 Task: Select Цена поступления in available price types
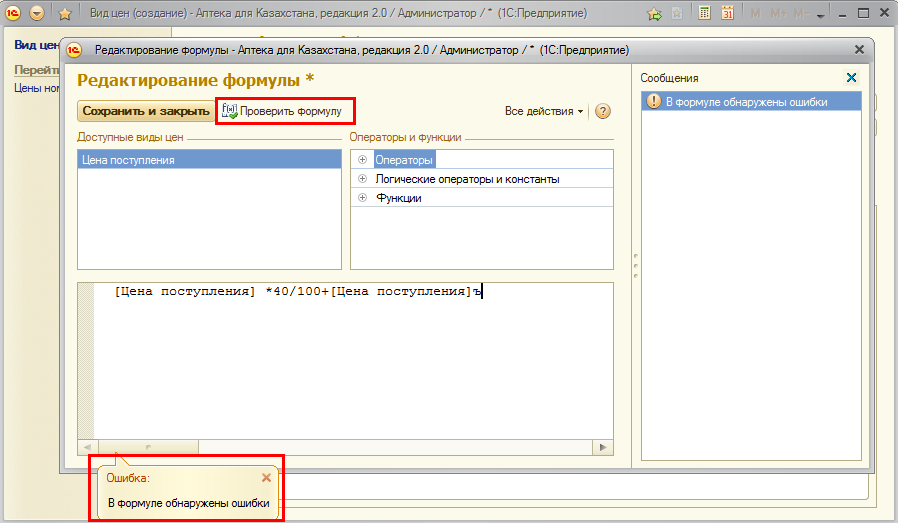[130, 160]
